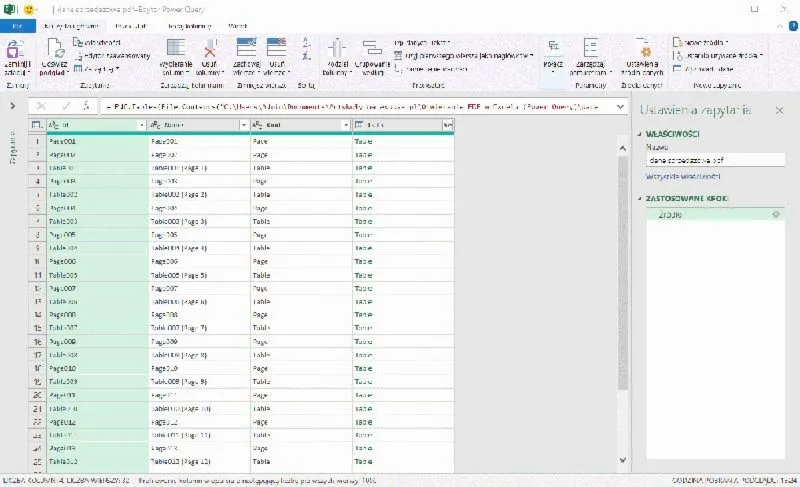The height and width of the screenshot is (487, 800).
Task: Click the smiley feedback icon
Action: (30, 9)
